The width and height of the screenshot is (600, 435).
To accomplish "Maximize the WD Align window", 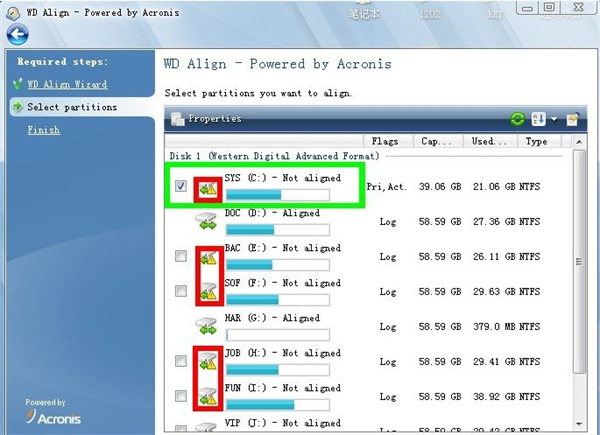I will (x=549, y=7).
